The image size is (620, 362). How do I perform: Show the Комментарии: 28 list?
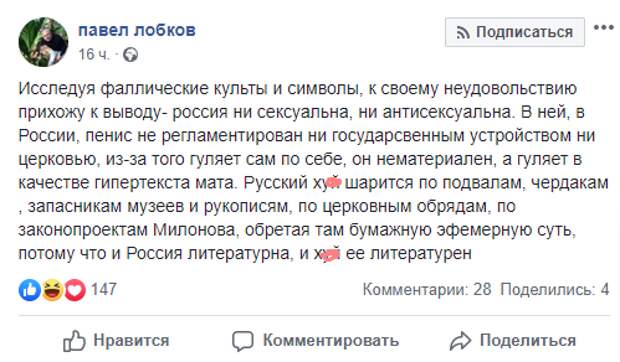(x=427, y=290)
